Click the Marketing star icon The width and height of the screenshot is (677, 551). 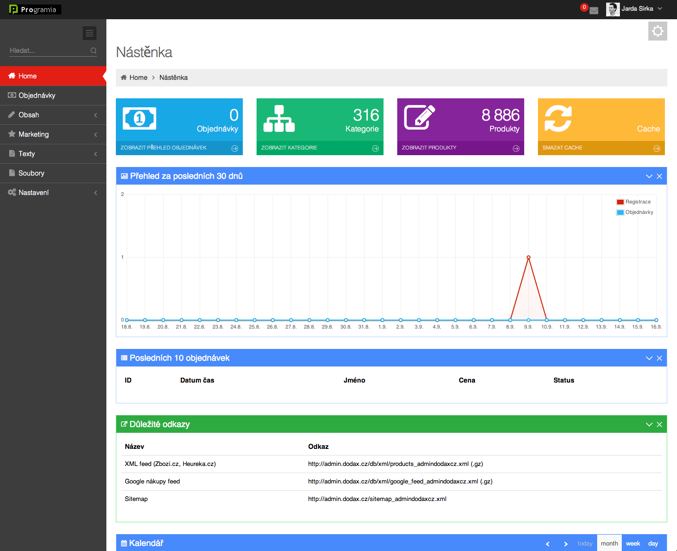pos(12,134)
